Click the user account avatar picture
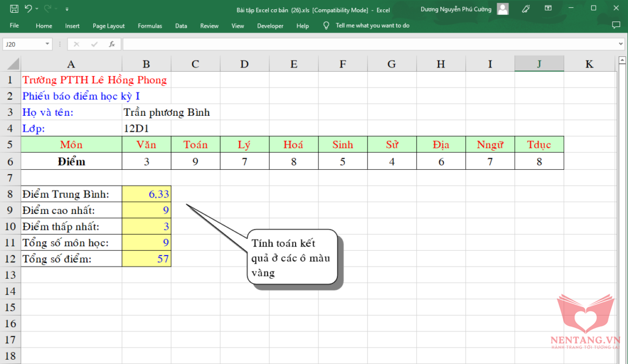628x364 pixels. (503, 9)
